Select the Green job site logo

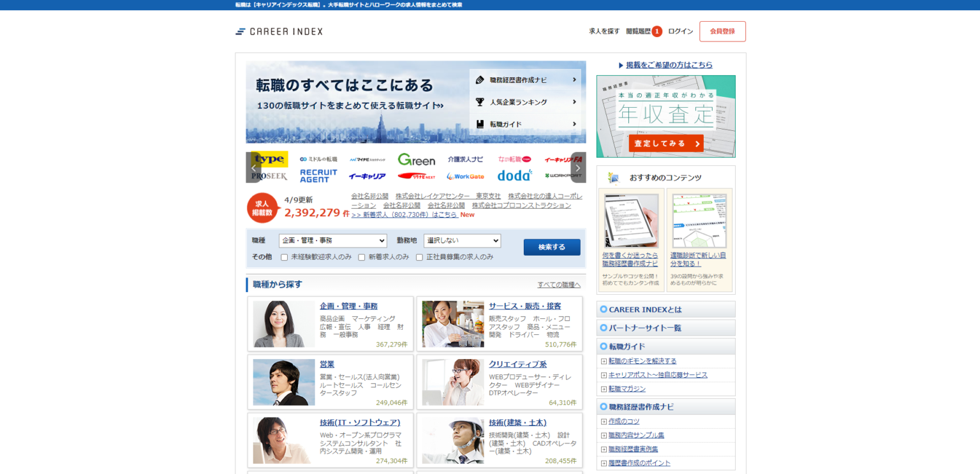point(417,159)
